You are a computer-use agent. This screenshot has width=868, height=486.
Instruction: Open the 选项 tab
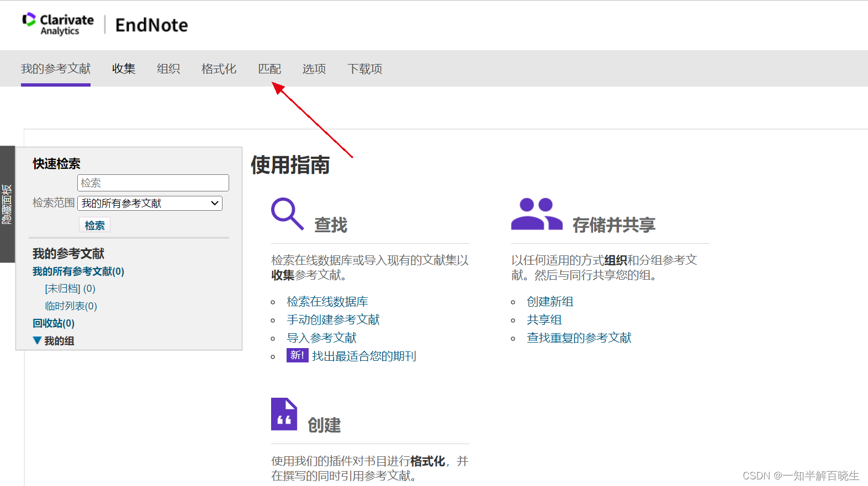[314, 69]
